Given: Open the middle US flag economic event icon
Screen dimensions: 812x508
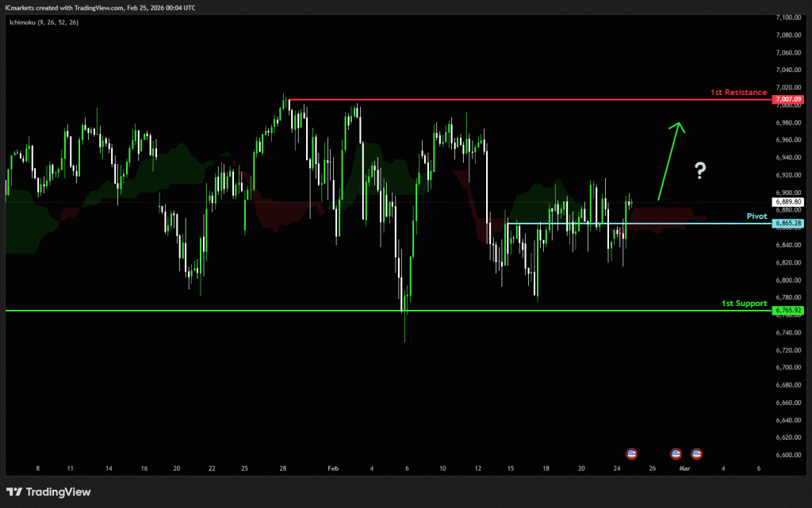Looking at the screenshot, I should tap(676, 454).
